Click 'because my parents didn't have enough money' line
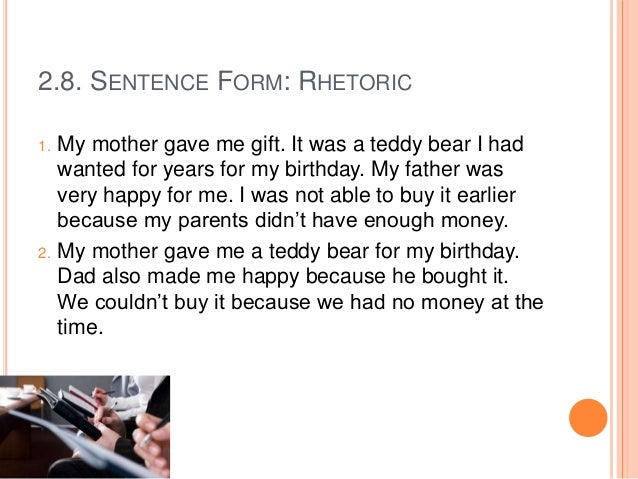The width and height of the screenshot is (638, 479). [283, 221]
